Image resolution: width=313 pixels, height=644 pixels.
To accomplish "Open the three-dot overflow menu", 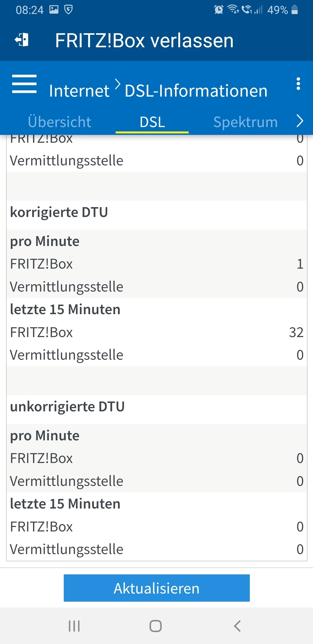I will (x=298, y=84).
